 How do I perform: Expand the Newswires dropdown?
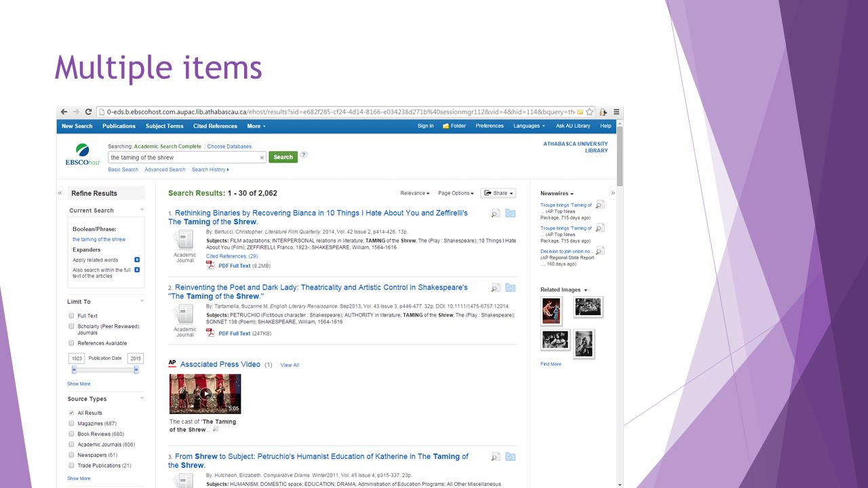[x=557, y=194]
